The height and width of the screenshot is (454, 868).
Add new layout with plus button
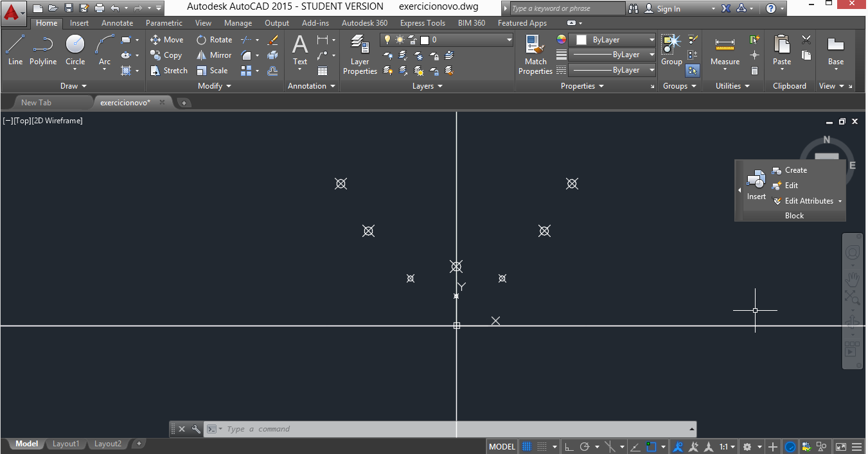click(x=139, y=444)
